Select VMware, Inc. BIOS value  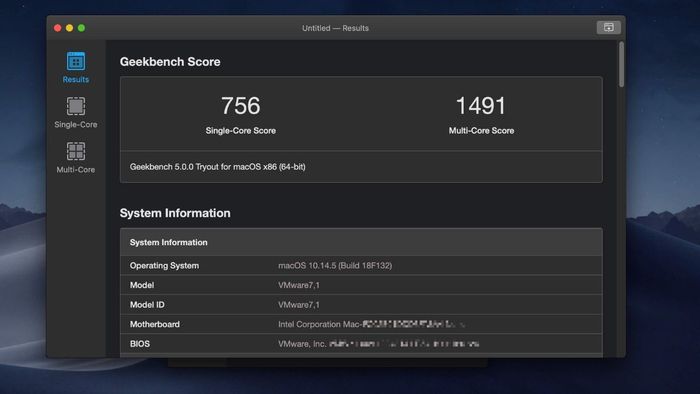point(379,344)
